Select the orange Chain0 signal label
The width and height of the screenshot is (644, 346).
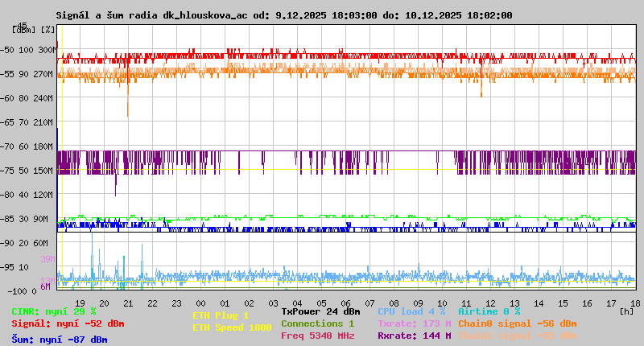click(x=518, y=323)
